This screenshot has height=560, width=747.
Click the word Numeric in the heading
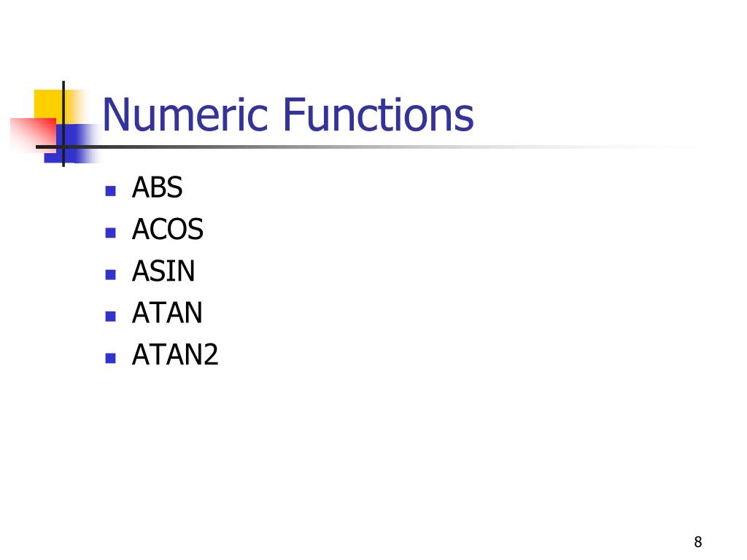185,114
